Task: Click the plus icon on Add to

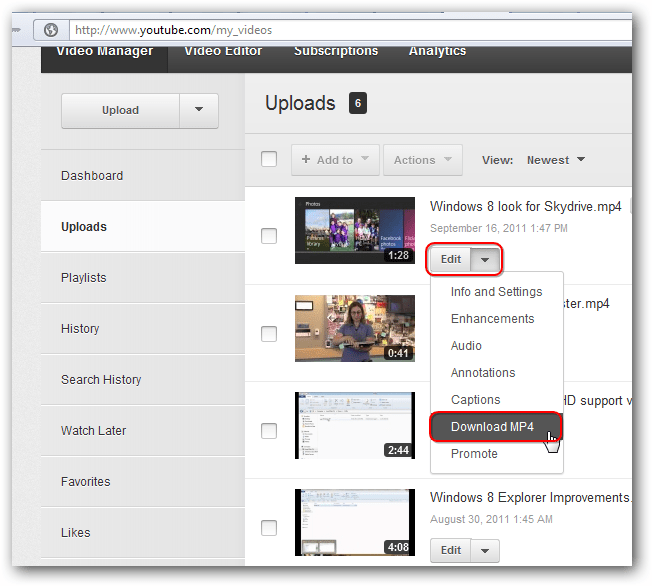Action: (306, 159)
